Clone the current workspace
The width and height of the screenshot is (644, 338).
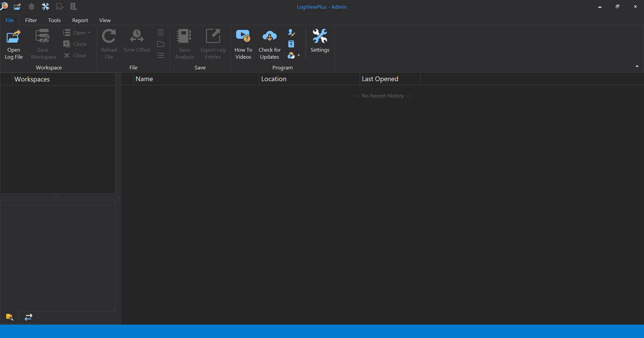tap(75, 44)
